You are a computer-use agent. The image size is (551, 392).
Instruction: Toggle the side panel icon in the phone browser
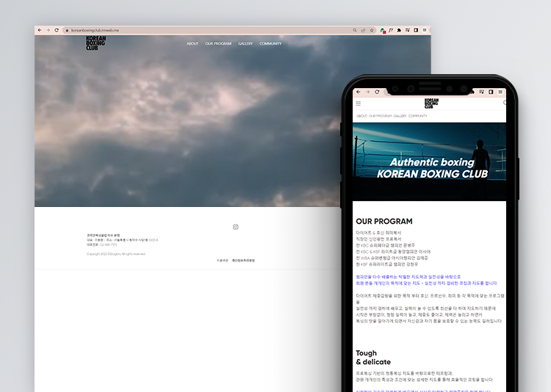point(491,92)
